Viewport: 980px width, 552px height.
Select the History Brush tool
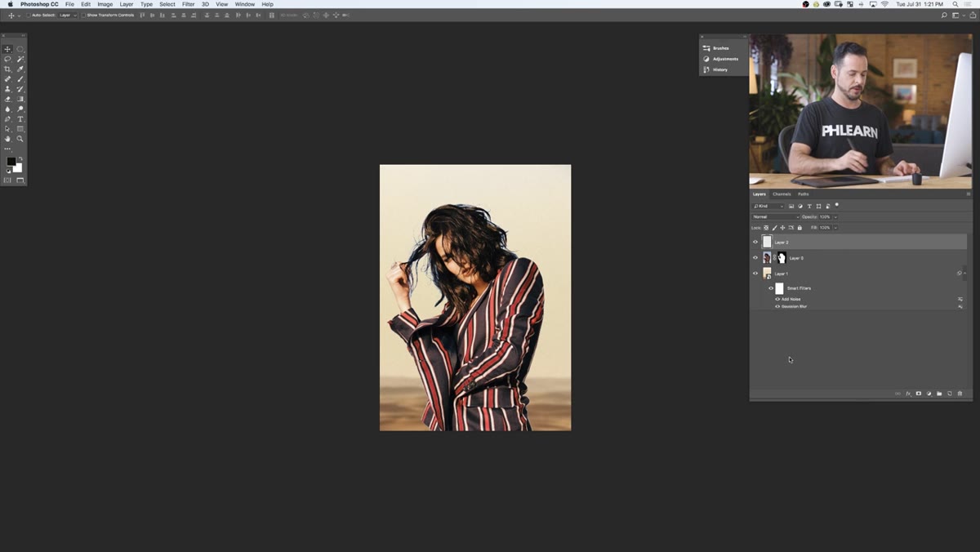click(x=20, y=89)
